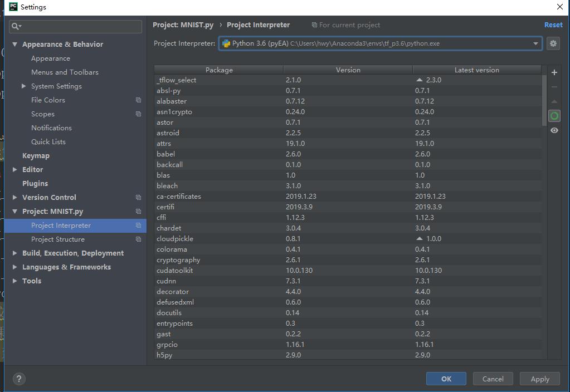
Task: Select the decorator package row
Action: 348,291
